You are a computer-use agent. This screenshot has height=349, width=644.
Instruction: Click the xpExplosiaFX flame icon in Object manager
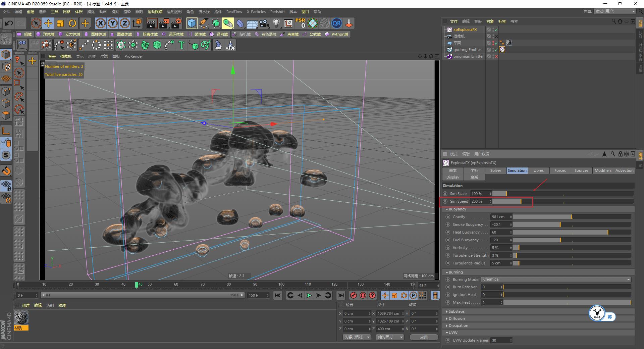449,30
